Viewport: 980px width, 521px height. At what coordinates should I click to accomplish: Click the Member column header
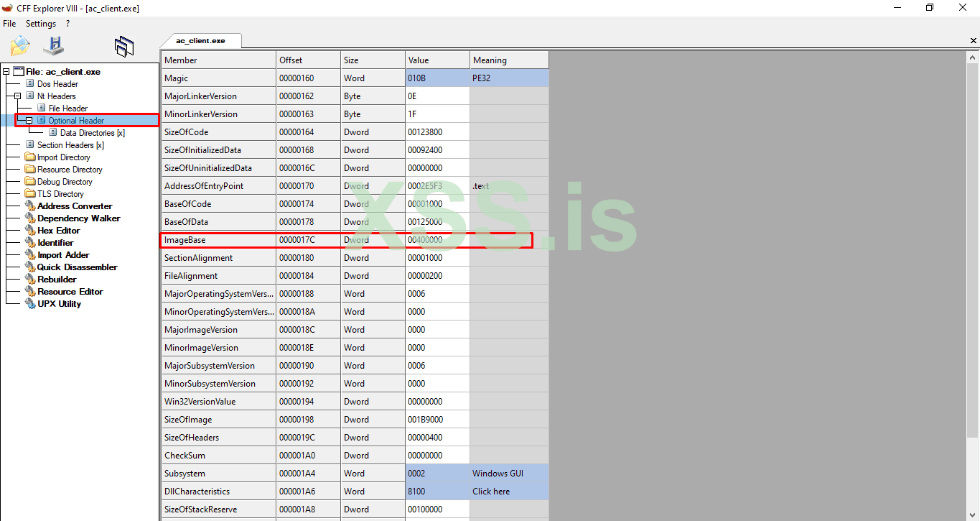219,60
